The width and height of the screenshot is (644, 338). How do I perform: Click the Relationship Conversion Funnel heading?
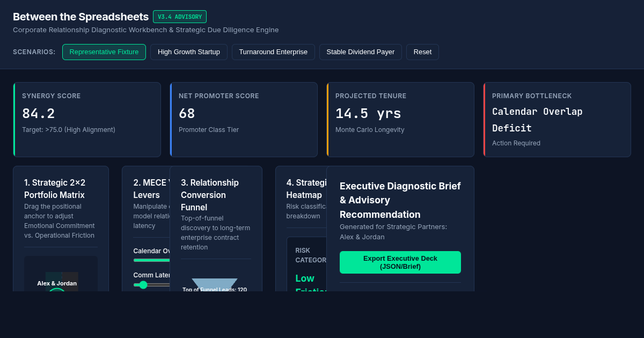(210, 195)
